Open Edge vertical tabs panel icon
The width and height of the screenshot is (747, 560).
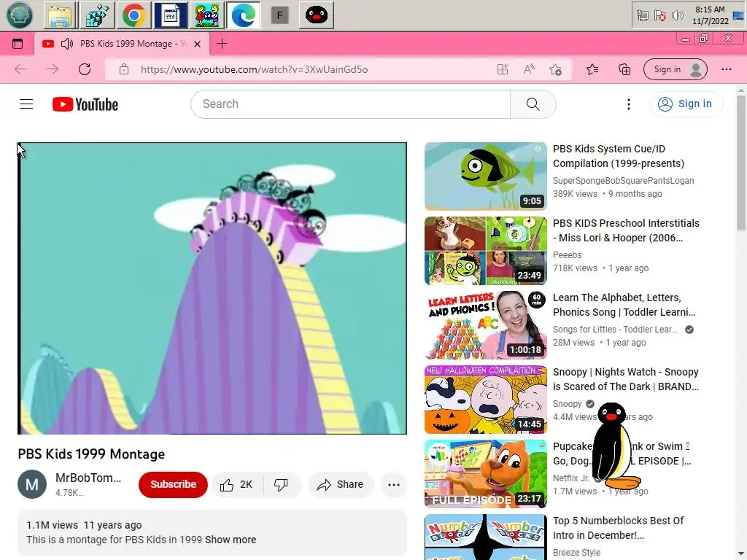pos(18,44)
